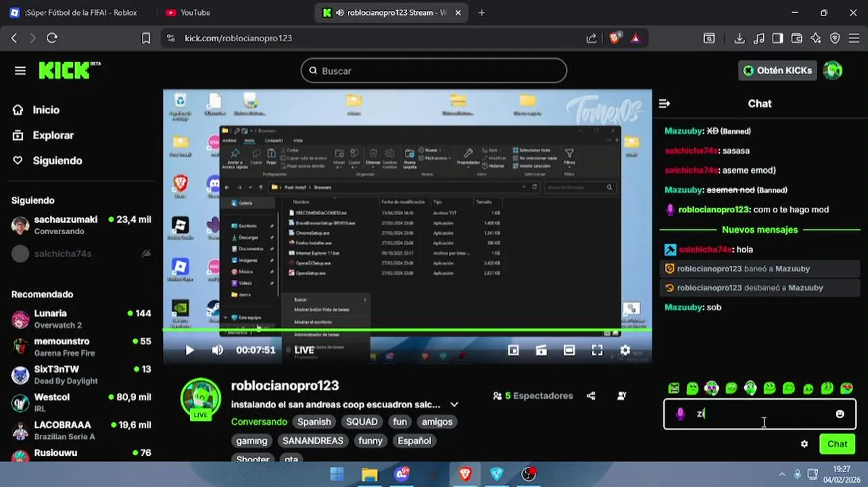
Task: Open a new browser tab
Action: pyautogui.click(x=481, y=12)
